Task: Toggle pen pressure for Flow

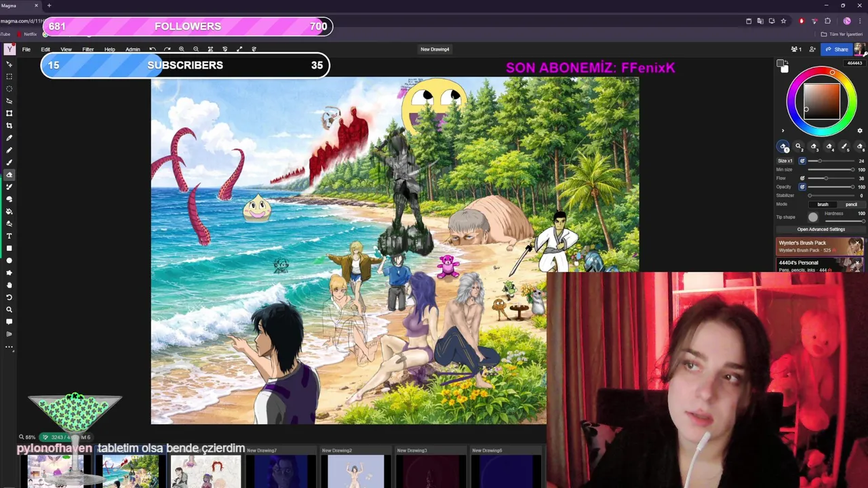Action: click(x=802, y=178)
